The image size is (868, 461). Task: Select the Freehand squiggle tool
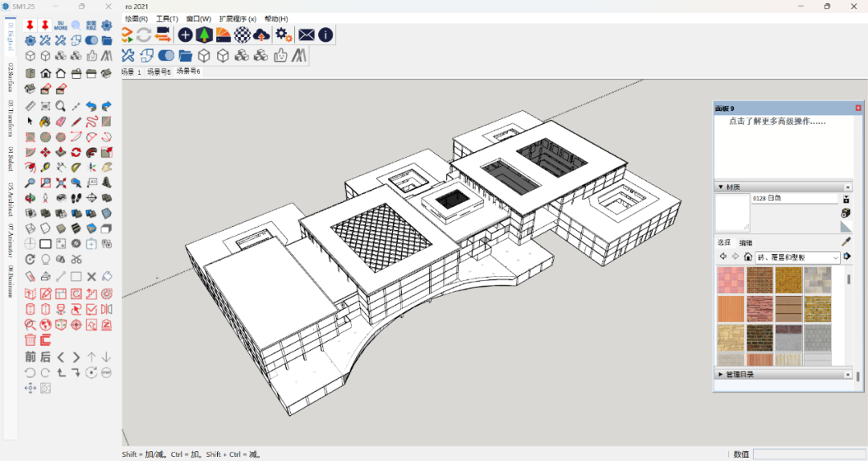point(92,121)
